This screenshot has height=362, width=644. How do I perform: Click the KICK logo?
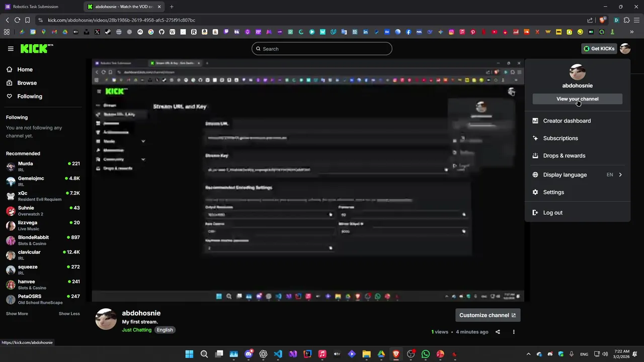[36, 48]
